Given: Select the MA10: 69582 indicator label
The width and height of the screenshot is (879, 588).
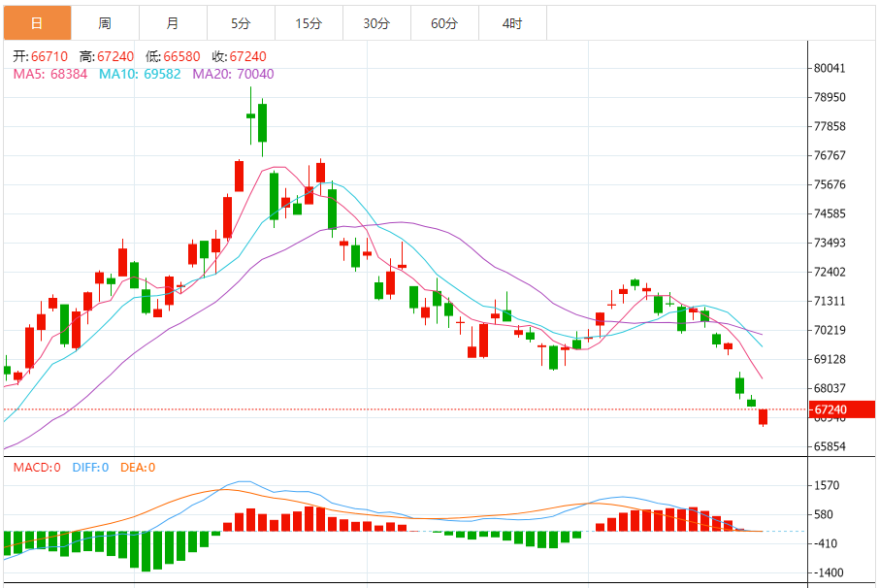Looking at the screenshot, I should click(x=140, y=74).
